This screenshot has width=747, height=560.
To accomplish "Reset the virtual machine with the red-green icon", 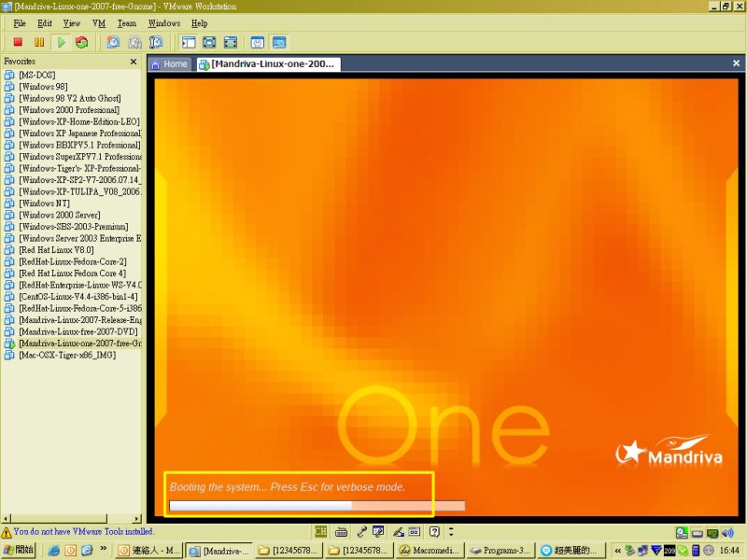I will (82, 42).
